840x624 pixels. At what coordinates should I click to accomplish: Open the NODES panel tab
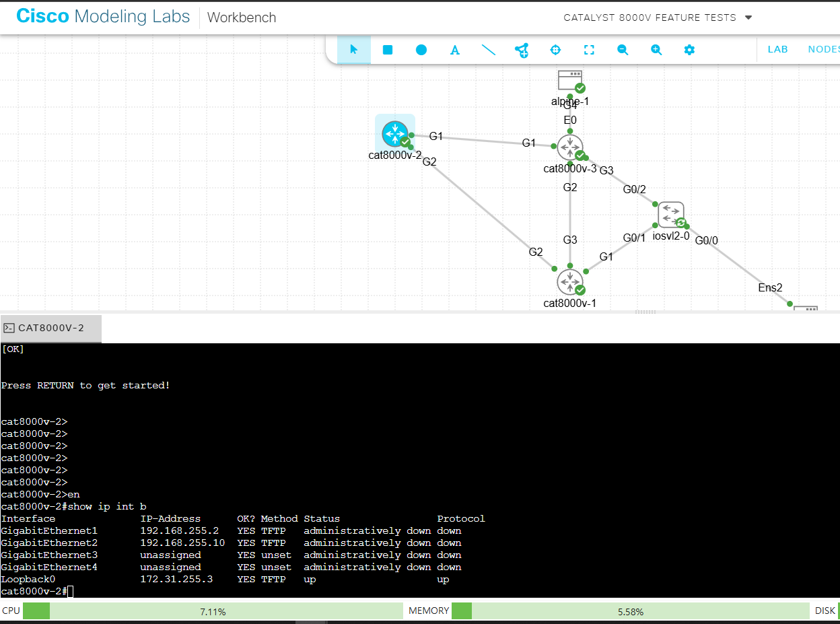coord(823,49)
